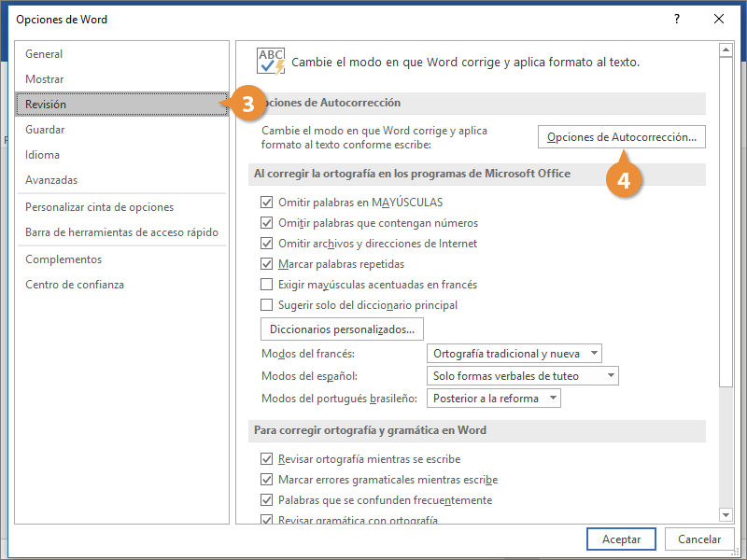
Task: Click the scrollbar down arrow
Action: coord(726,514)
